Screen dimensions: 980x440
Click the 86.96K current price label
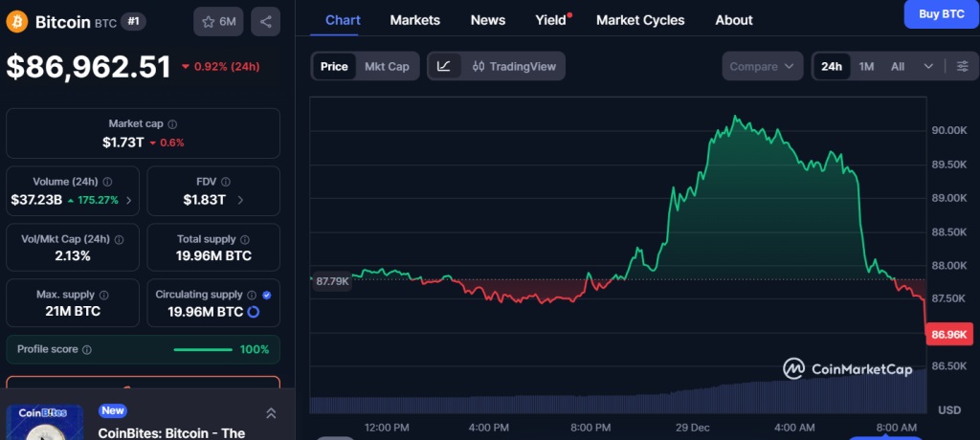[948, 335]
